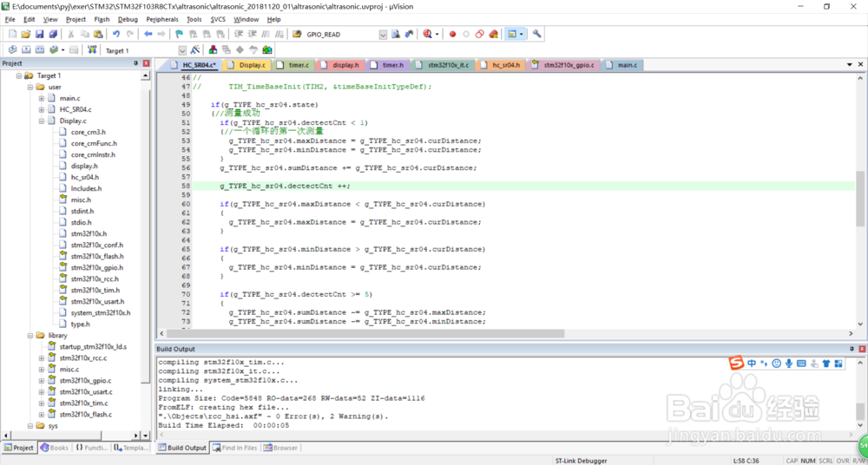Viewport: 868px width, 465px height.
Task: Click the Translate current file icon
Action: (12, 49)
